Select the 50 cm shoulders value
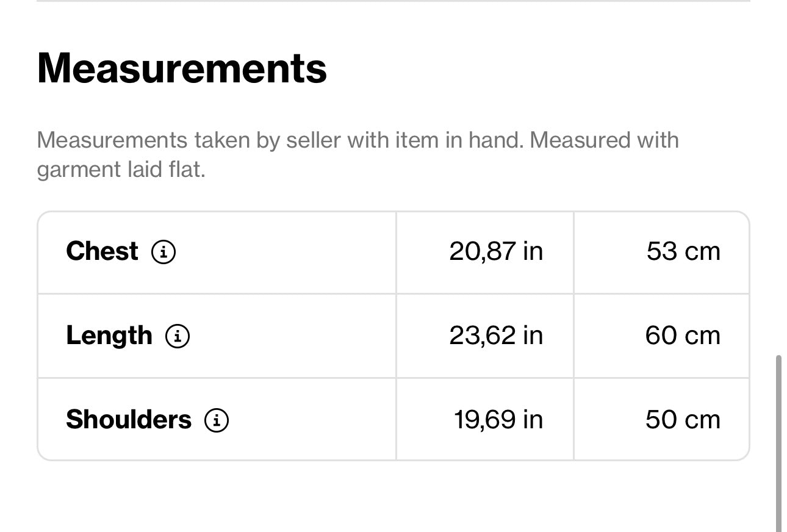 click(x=683, y=420)
